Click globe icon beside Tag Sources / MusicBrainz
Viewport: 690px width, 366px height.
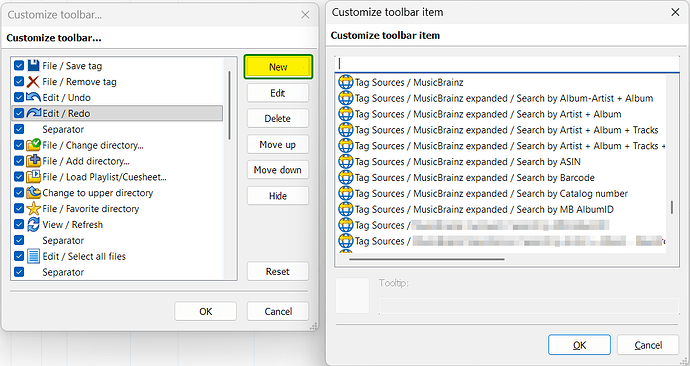[345, 82]
